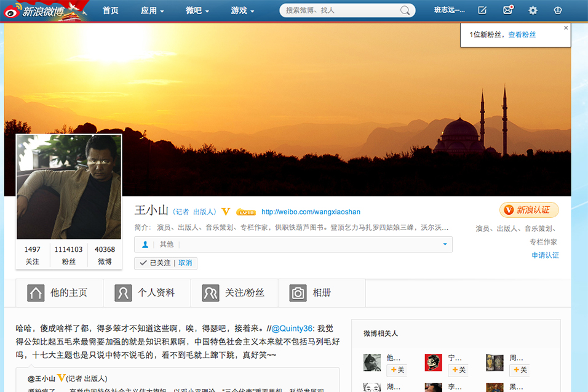Open the weibo.com/wangxiaoshan profile URL
Screen dimensions: 588x392
(311, 212)
